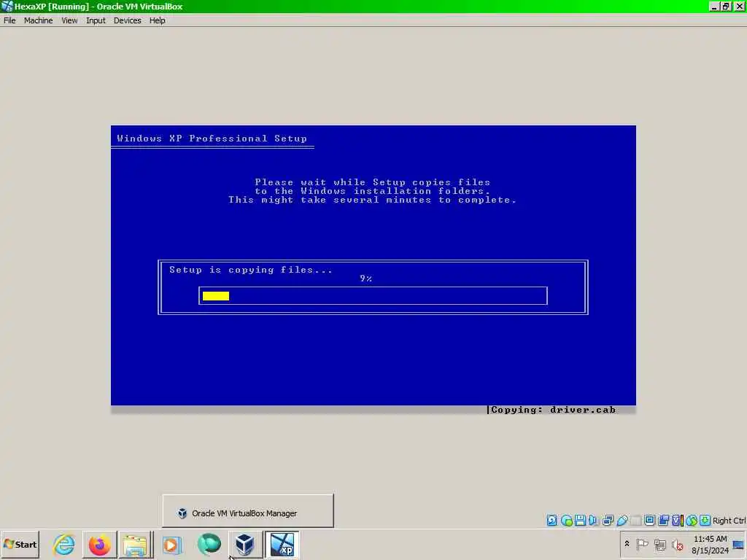The image size is (747, 560).
Task: Click the Windows XP Professional Setup heading
Action: click(x=212, y=139)
